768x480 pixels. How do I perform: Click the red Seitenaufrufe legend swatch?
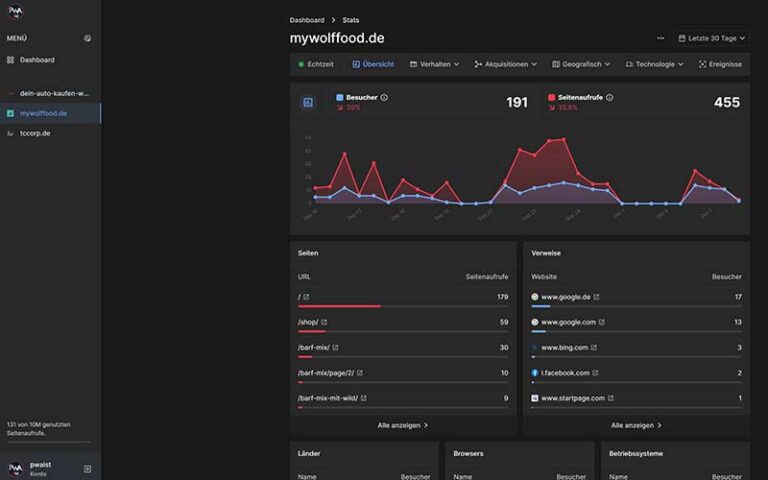click(x=552, y=97)
